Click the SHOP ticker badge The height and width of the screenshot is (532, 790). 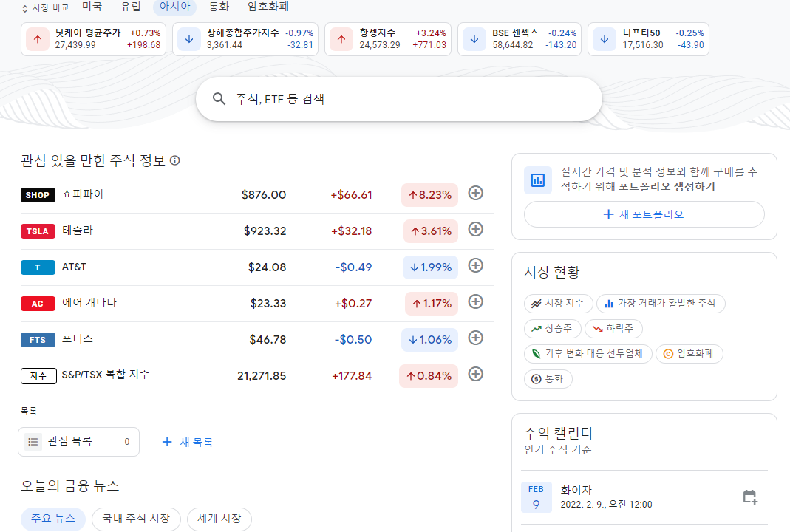tap(38, 195)
